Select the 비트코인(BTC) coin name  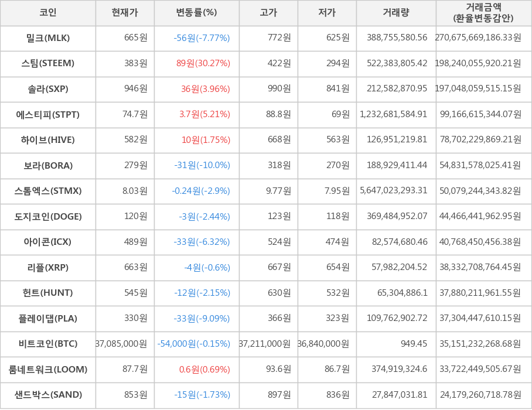tap(48, 344)
